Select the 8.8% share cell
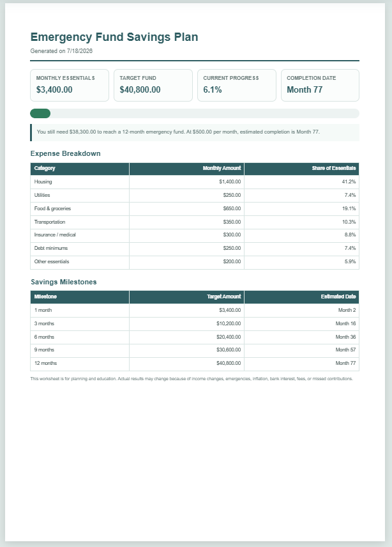392x547 pixels. [302, 235]
